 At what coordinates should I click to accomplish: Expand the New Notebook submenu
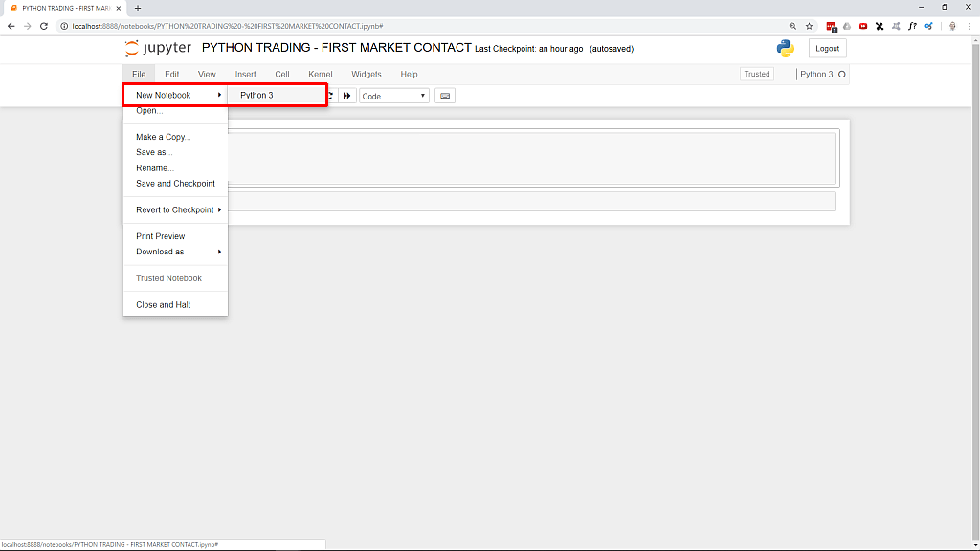(x=175, y=95)
